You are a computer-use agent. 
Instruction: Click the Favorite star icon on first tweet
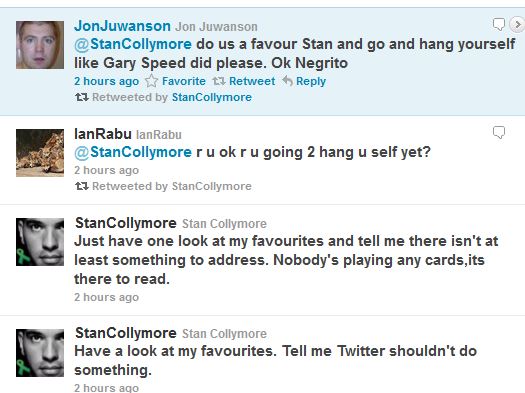[151, 81]
